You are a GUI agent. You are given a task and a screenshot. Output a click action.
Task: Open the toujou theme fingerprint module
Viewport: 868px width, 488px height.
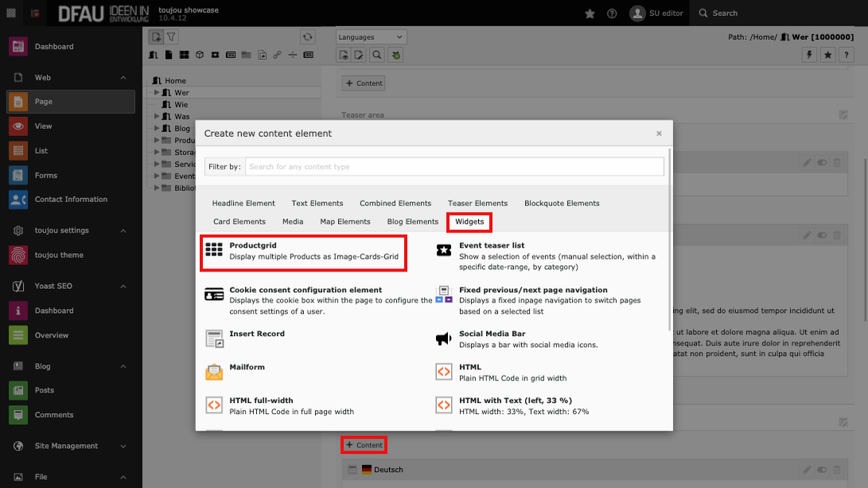[58, 256]
